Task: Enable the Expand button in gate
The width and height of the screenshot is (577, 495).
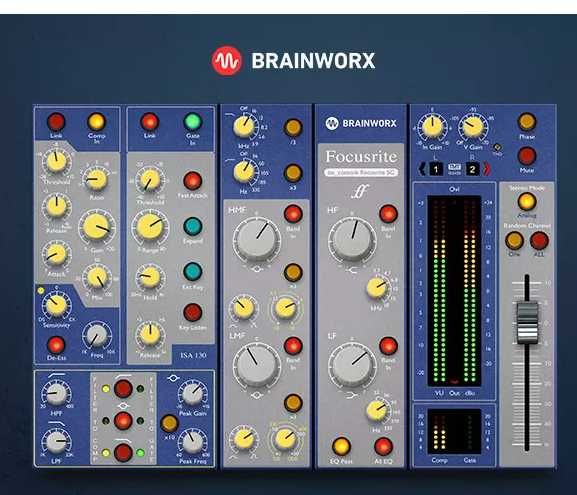Action: coord(192,226)
